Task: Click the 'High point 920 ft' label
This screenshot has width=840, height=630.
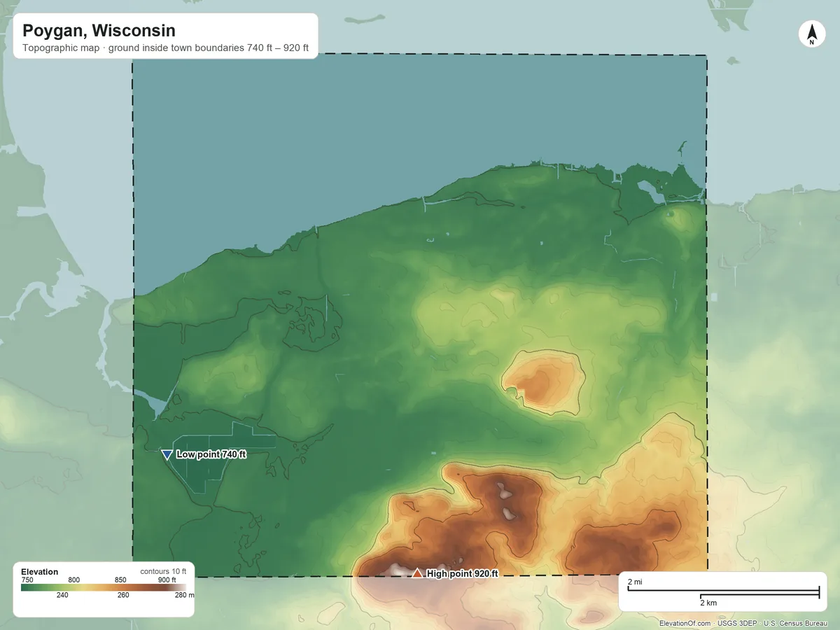Action: (463, 574)
